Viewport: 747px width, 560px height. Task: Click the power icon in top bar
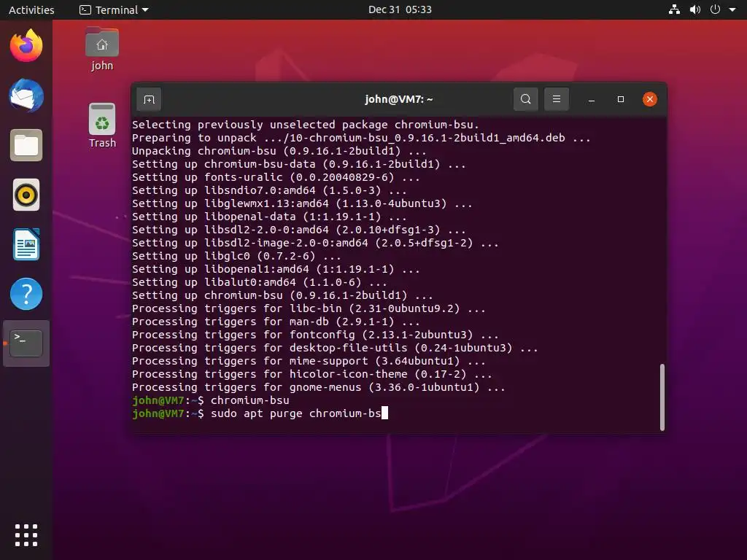pos(715,9)
